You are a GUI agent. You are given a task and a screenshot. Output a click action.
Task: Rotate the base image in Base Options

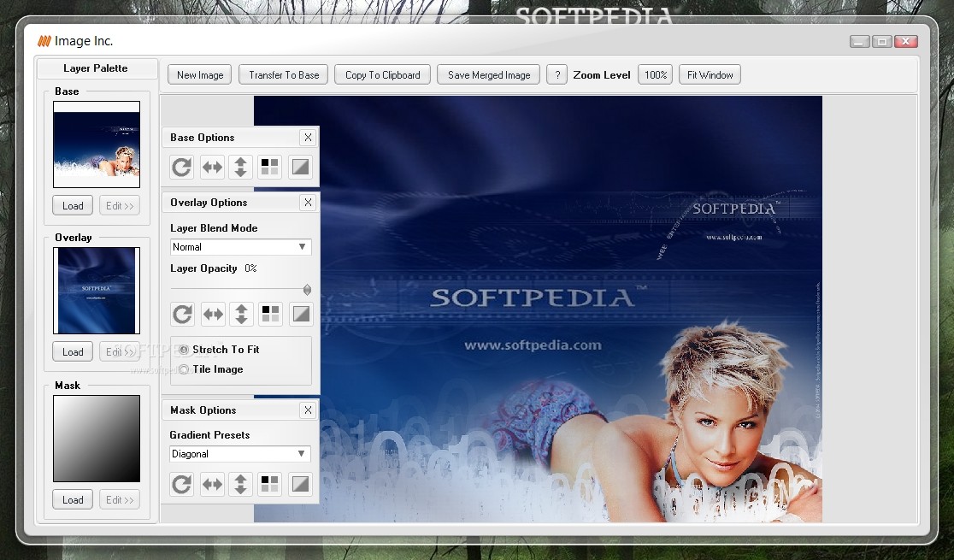tap(181, 167)
